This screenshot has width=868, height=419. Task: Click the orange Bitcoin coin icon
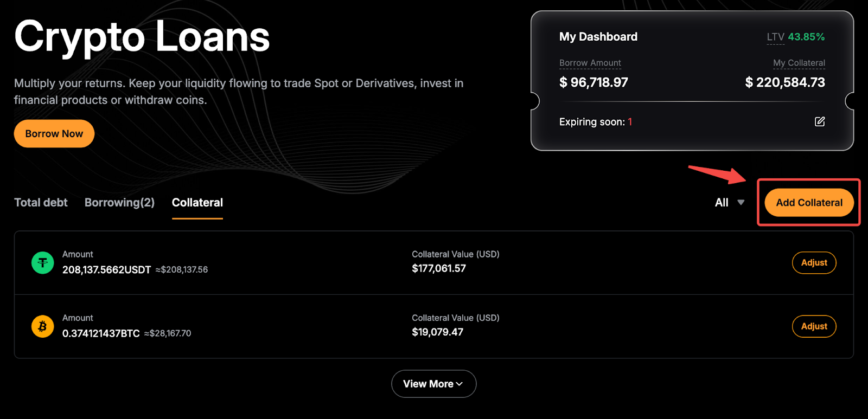[x=42, y=326]
